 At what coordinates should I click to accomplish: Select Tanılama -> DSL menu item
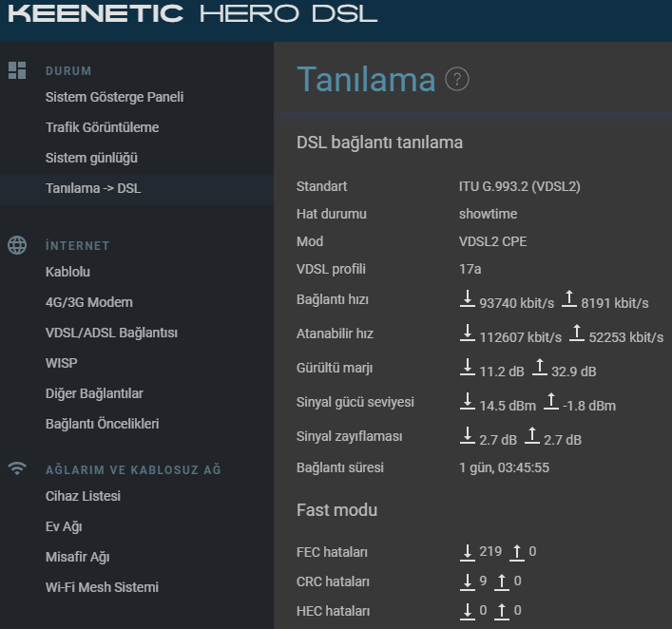tap(93, 188)
